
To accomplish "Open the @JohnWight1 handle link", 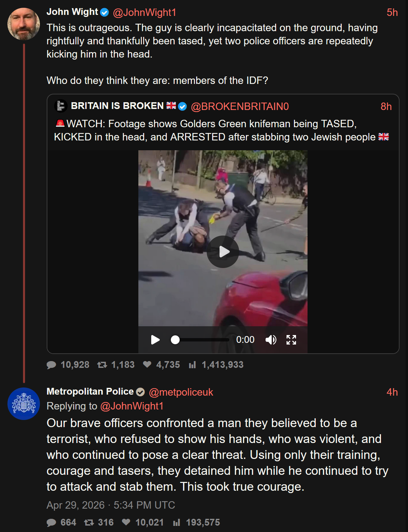I will point(144,13).
